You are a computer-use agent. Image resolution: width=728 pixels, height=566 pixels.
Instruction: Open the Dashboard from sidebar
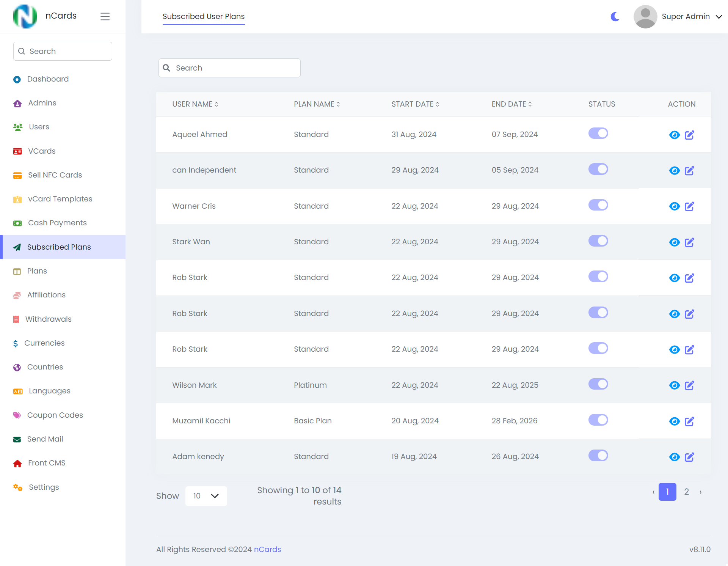tap(47, 79)
